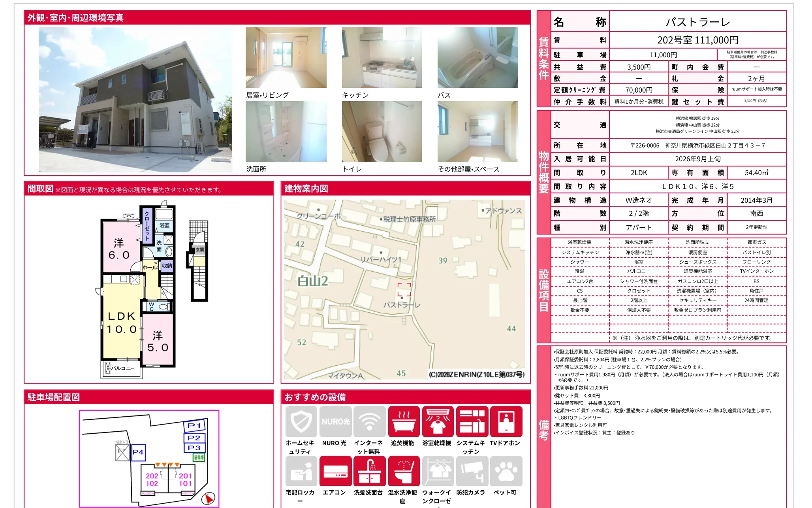812x508 pixels.
Task: Click the NURO光 equipment icon
Action: coord(335,421)
